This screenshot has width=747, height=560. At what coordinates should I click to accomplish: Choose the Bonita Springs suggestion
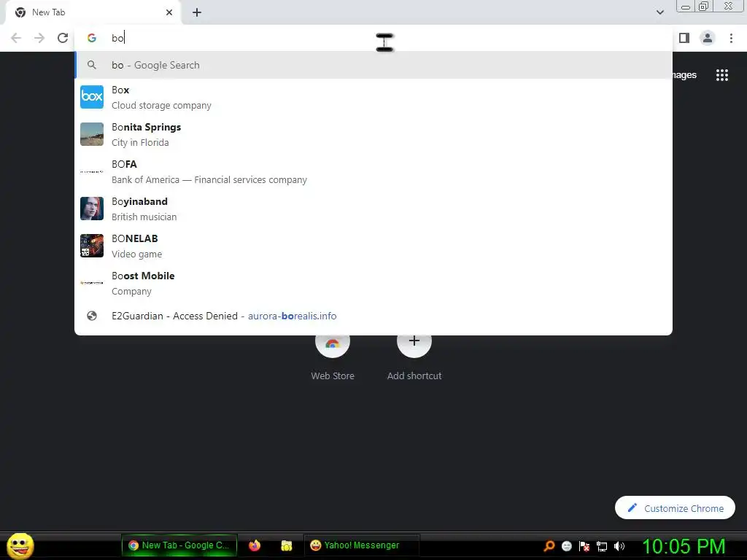click(373, 134)
